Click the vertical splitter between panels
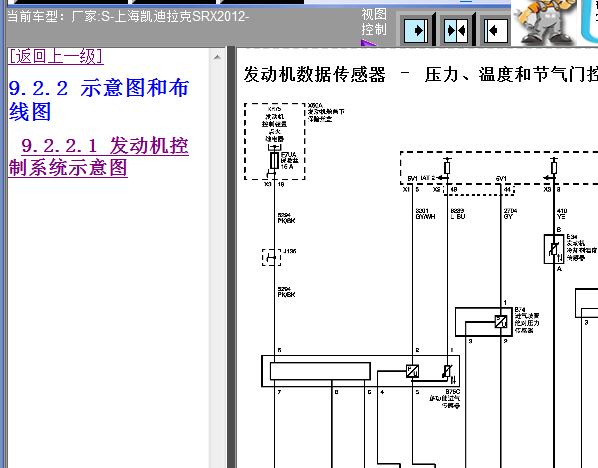Screen dimensions: 598x468 click(231, 257)
